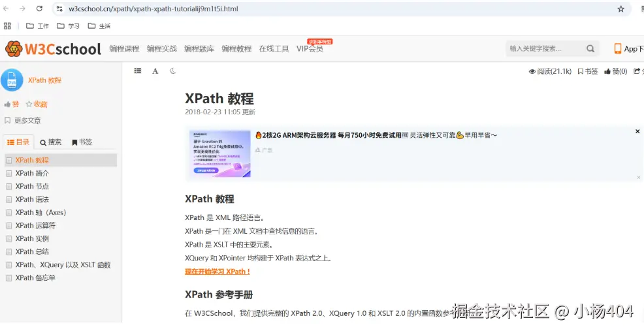Click the App download phone icon
Viewport: 644px width, 331px height.
[x=618, y=48]
